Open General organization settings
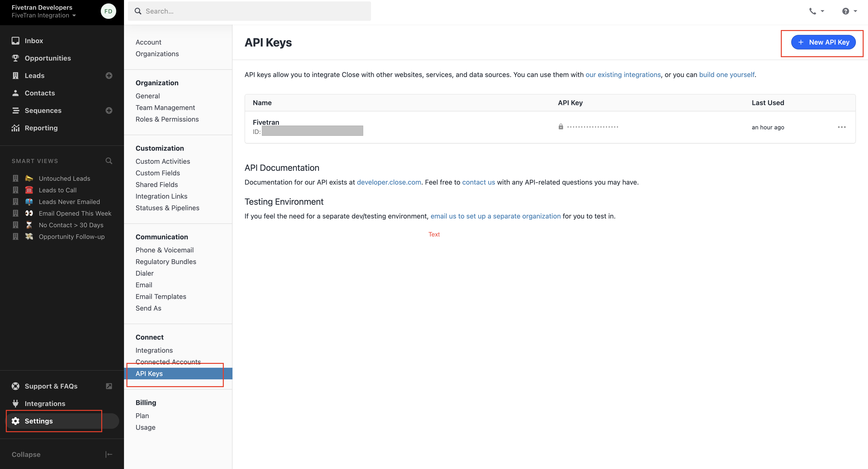Viewport: 868px width, 469px height. click(x=147, y=96)
